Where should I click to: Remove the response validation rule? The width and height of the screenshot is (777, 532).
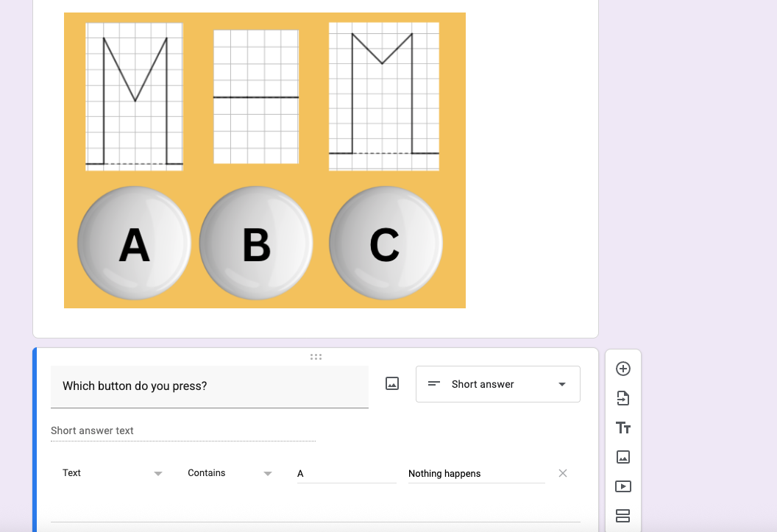pos(562,473)
